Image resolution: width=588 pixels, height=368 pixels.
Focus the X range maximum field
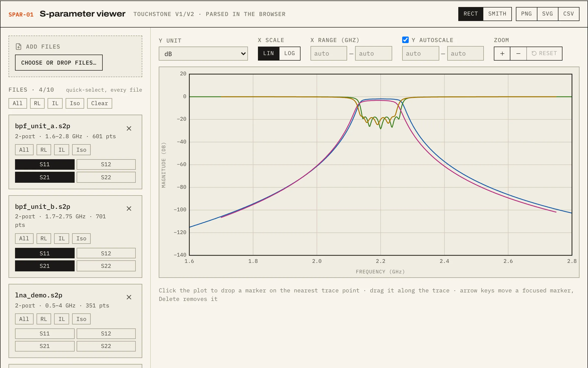pos(373,54)
